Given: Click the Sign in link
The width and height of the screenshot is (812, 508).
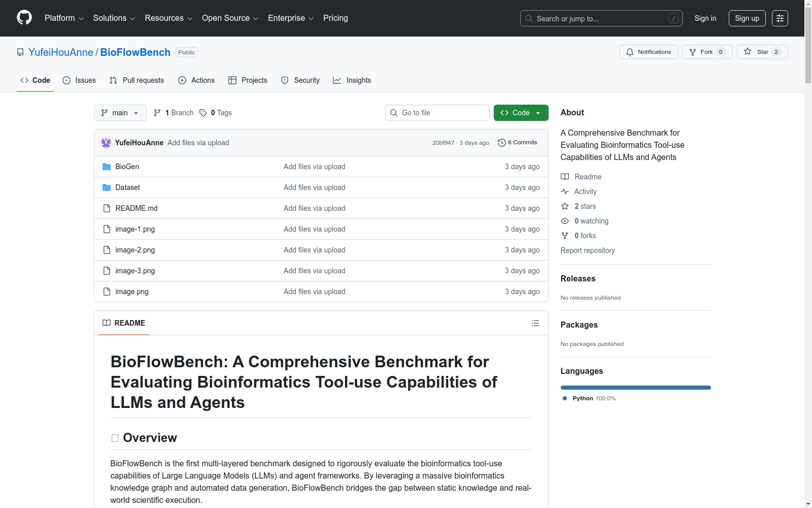Looking at the screenshot, I should [705, 18].
